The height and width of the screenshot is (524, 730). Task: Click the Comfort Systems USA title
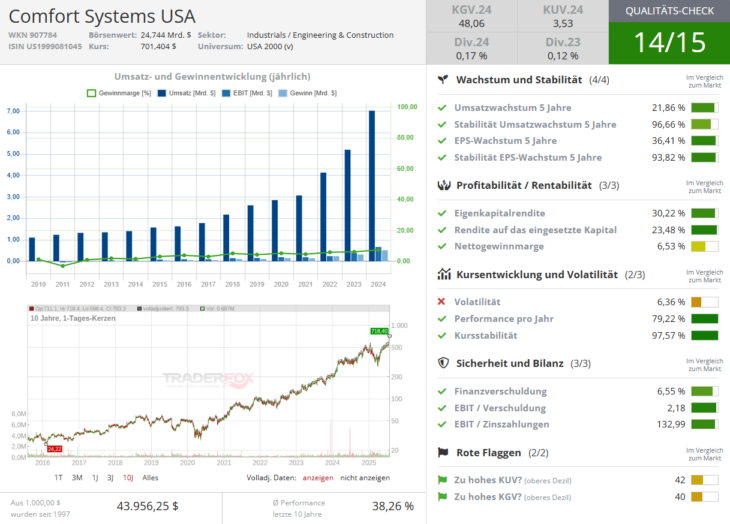(x=102, y=16)
